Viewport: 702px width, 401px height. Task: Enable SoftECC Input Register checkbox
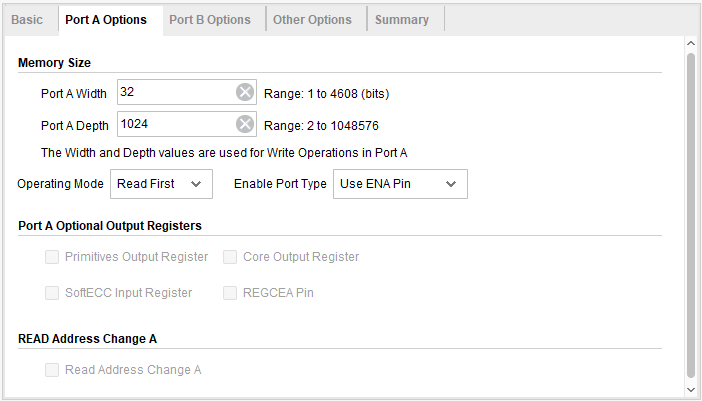click(x=52, y=293)
